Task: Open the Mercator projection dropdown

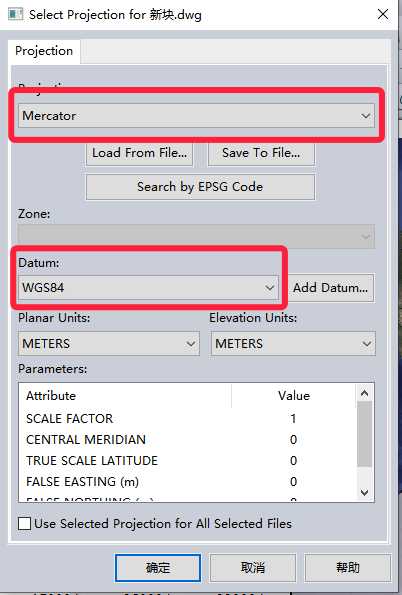Action: [x=196, y=116]
